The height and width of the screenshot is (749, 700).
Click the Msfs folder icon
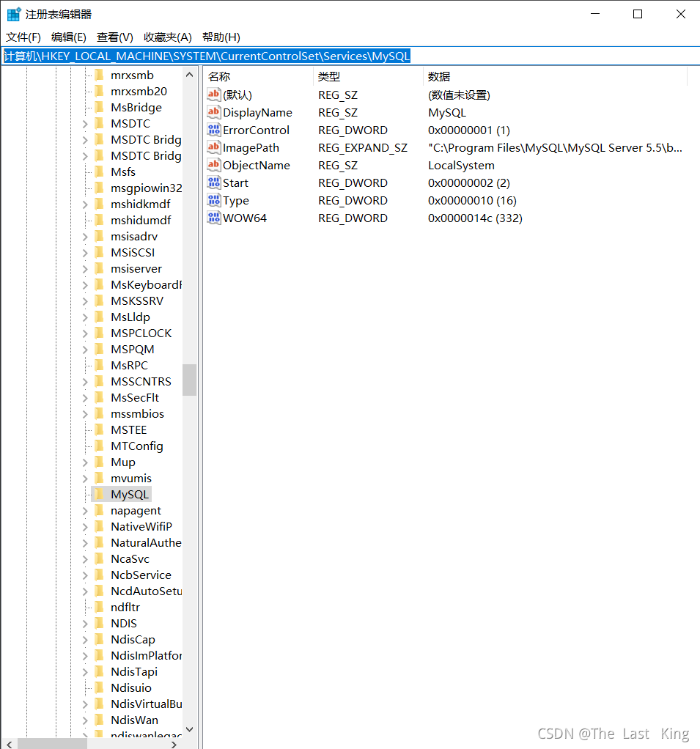click(x=100, y=171)
